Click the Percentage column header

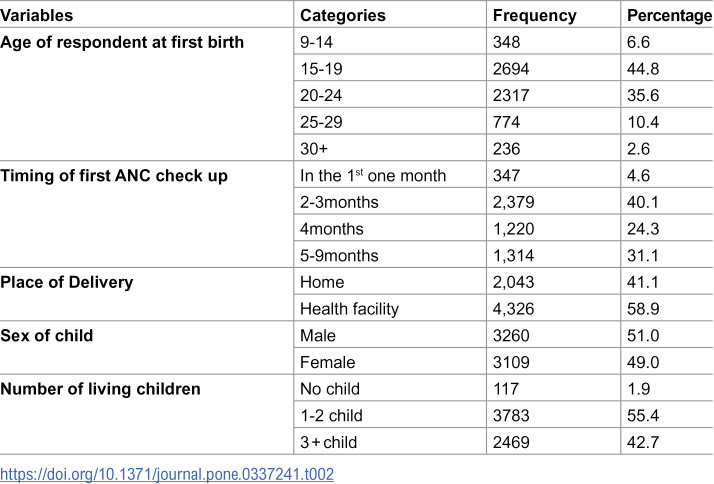[670, 15]
